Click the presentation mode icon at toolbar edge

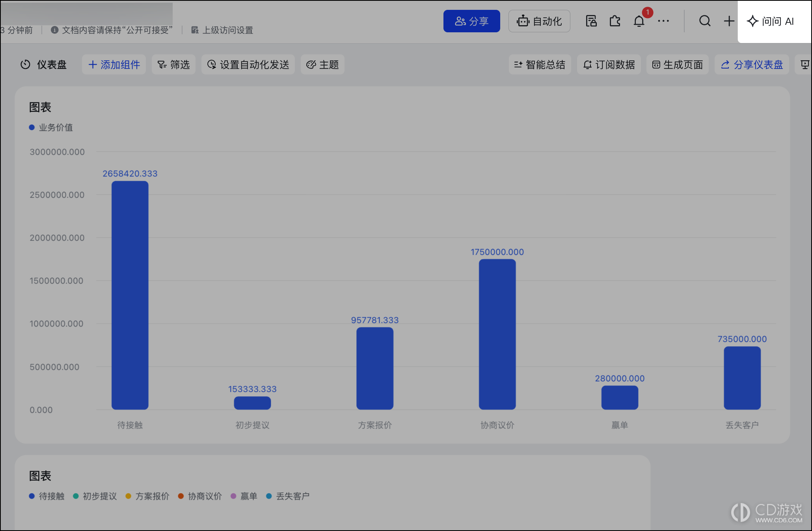[805, 65]
